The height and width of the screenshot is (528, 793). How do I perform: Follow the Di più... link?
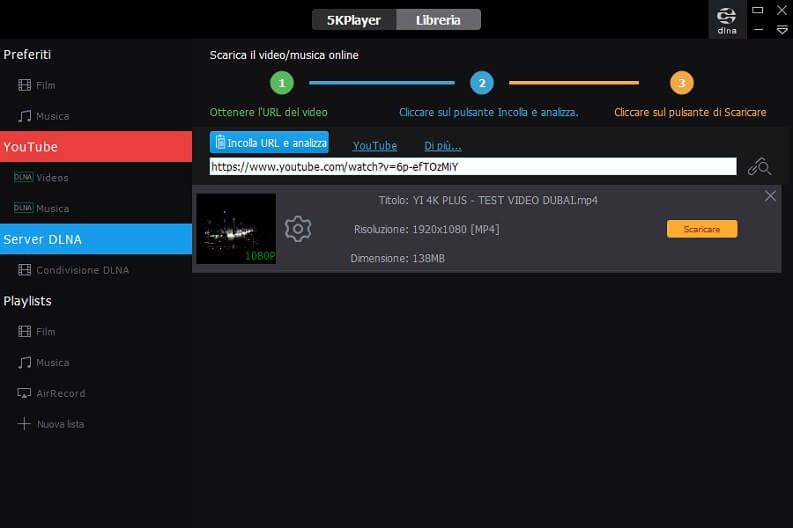coord(443,146)
